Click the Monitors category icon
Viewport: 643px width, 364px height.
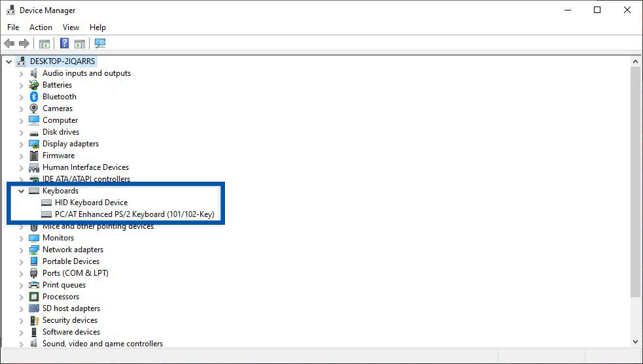point(33,238)
